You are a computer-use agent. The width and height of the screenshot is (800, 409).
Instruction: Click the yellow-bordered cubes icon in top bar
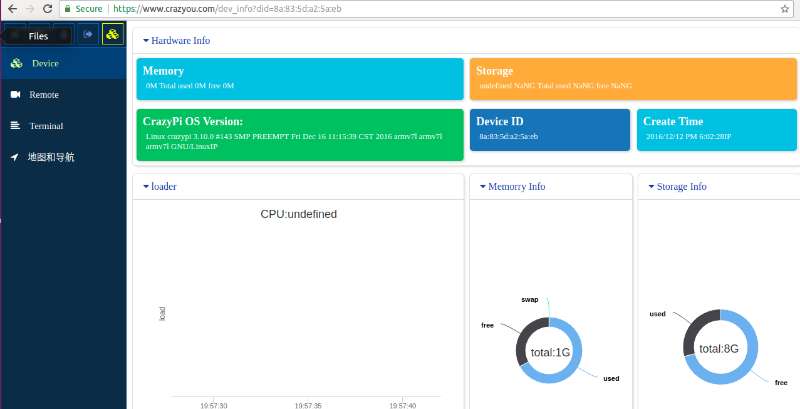(x=112, y=34)
